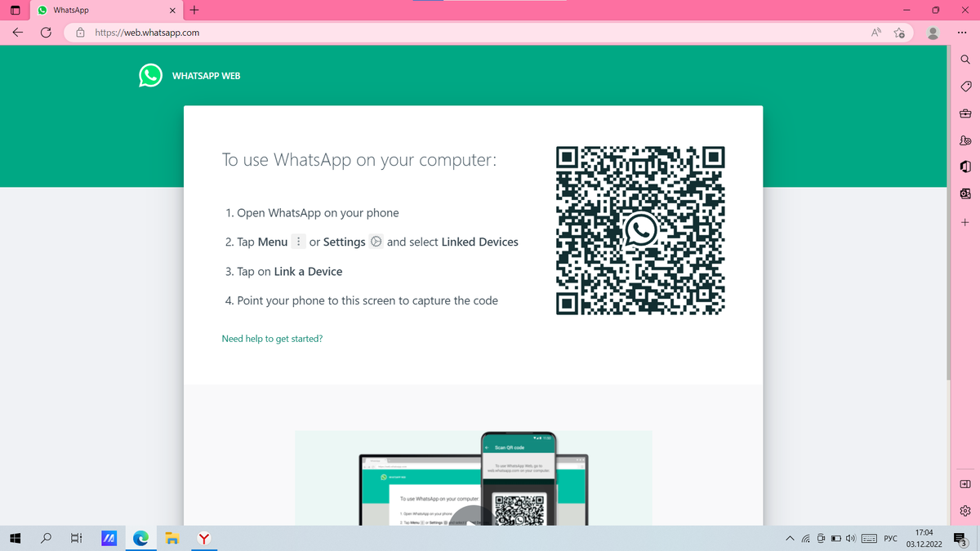Go back with the browser back arrow

pos(17,33)
